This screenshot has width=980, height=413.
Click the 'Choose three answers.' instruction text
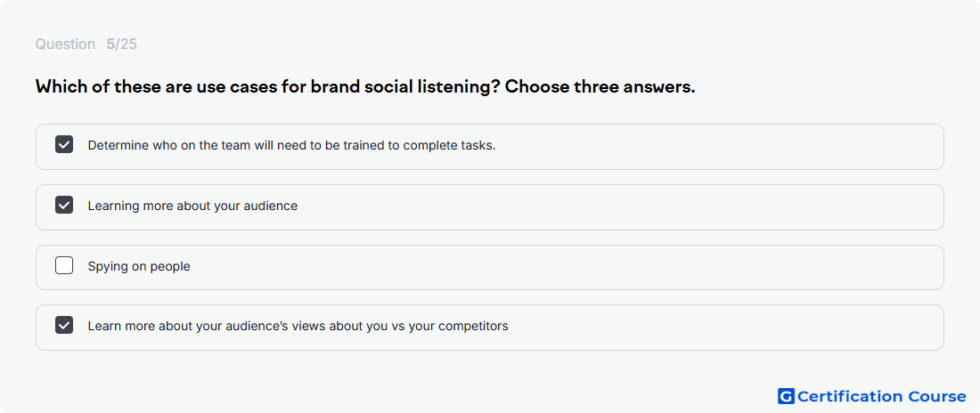click(600, 87)
